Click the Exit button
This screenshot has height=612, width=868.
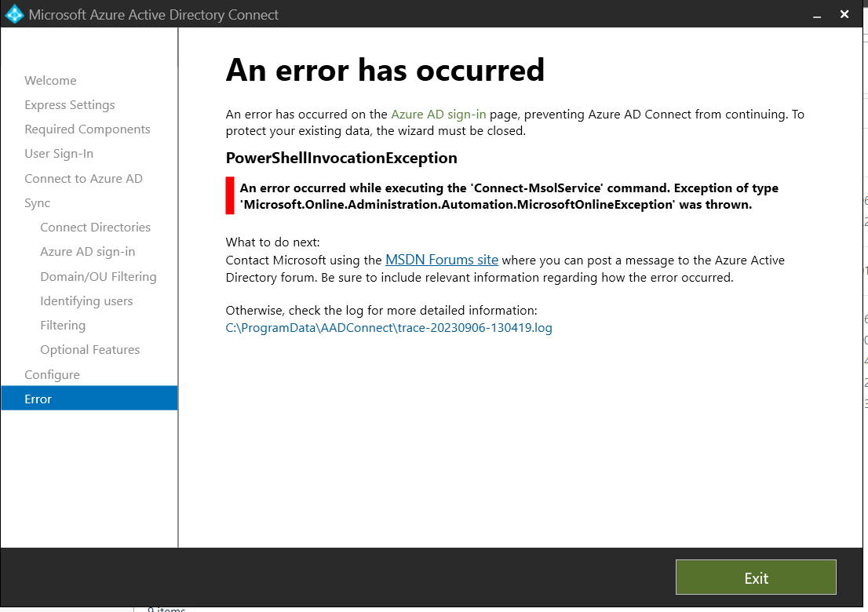point(756,577)
